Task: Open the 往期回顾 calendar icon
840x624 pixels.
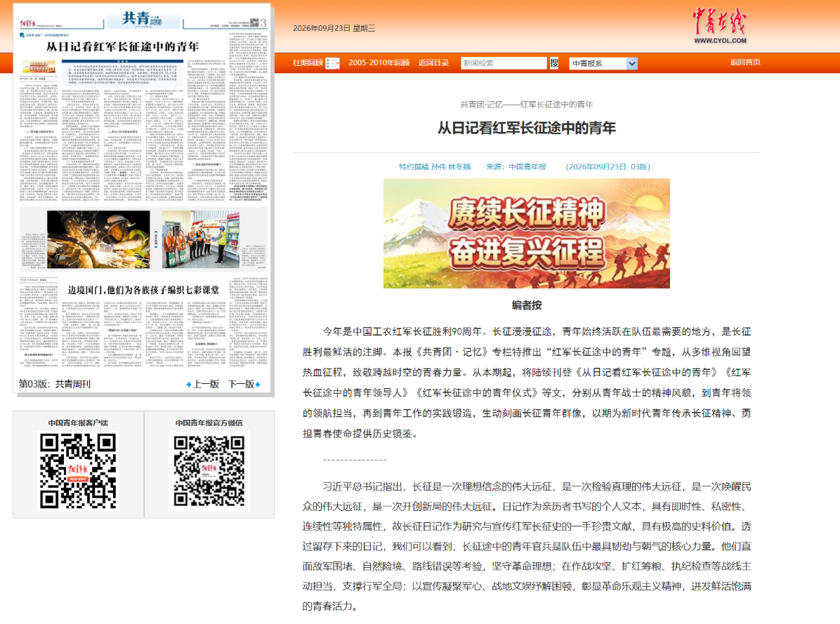Action: 332,63
